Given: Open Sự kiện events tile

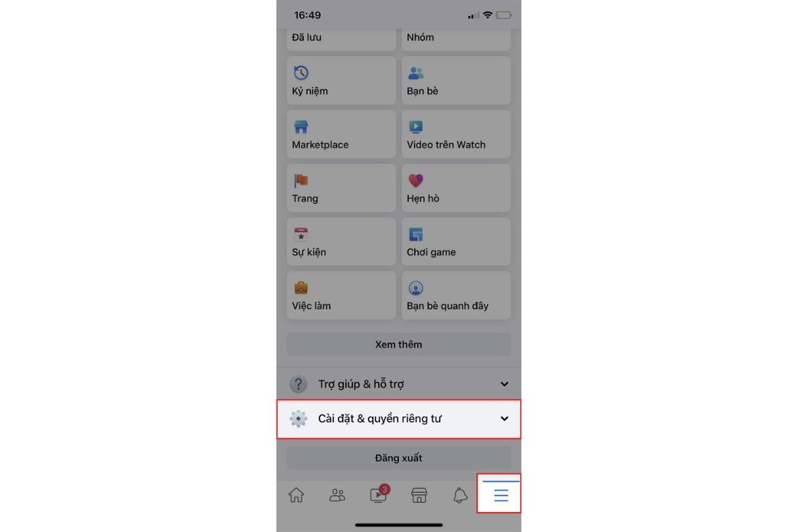Looking at the screenshot, I should [x=341, y=242].
